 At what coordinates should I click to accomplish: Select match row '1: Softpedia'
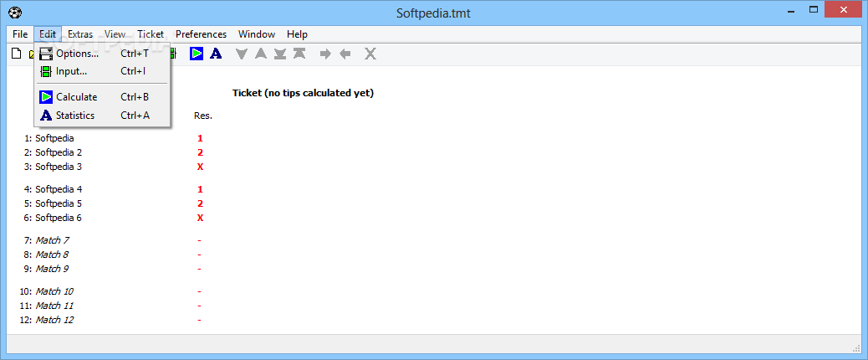pos(49,138)
